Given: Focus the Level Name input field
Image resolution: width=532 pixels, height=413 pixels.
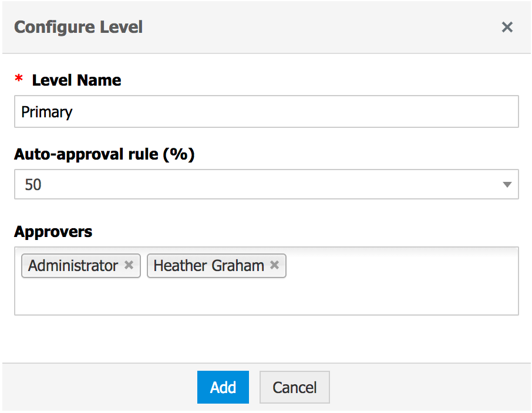Looking at the screenshot, I should 294,111.
